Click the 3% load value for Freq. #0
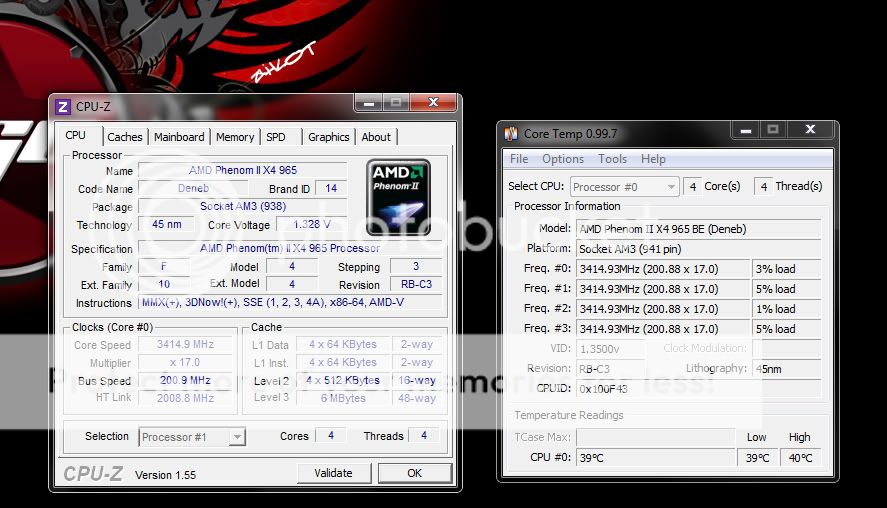 787,269
